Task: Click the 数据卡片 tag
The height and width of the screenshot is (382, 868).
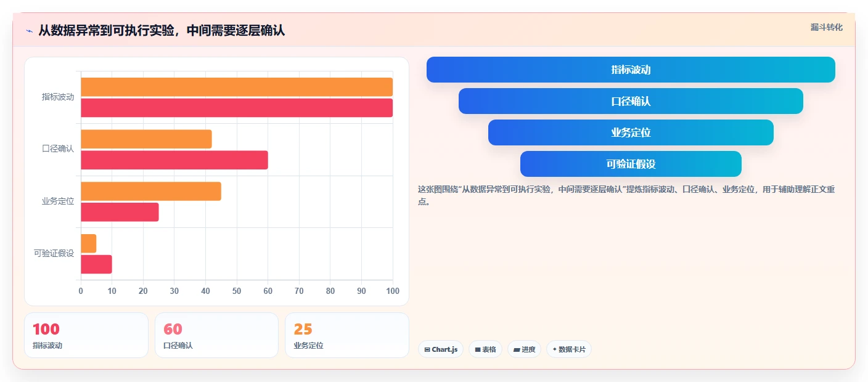Action: [x=569, y=349]
